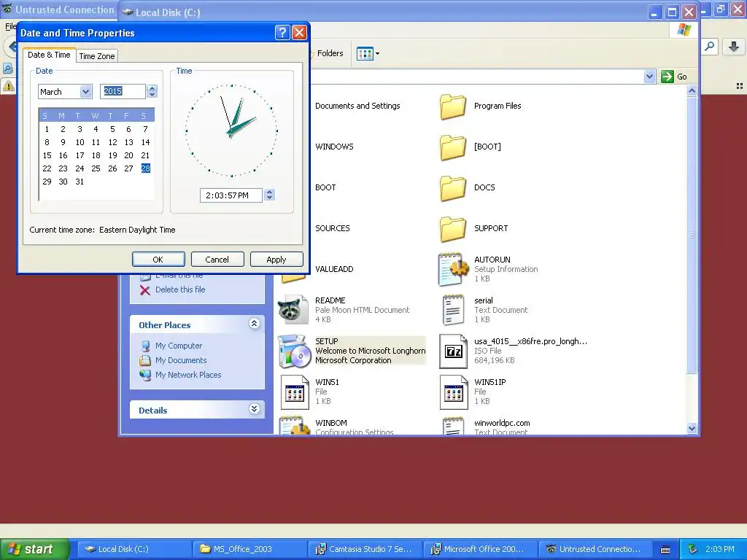Open the SUPPORT folder icon

pyautogui.click(x=452, y=229)
